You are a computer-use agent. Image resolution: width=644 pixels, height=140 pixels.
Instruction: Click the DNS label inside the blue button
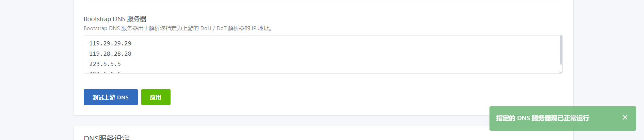(x=123, y=98)
